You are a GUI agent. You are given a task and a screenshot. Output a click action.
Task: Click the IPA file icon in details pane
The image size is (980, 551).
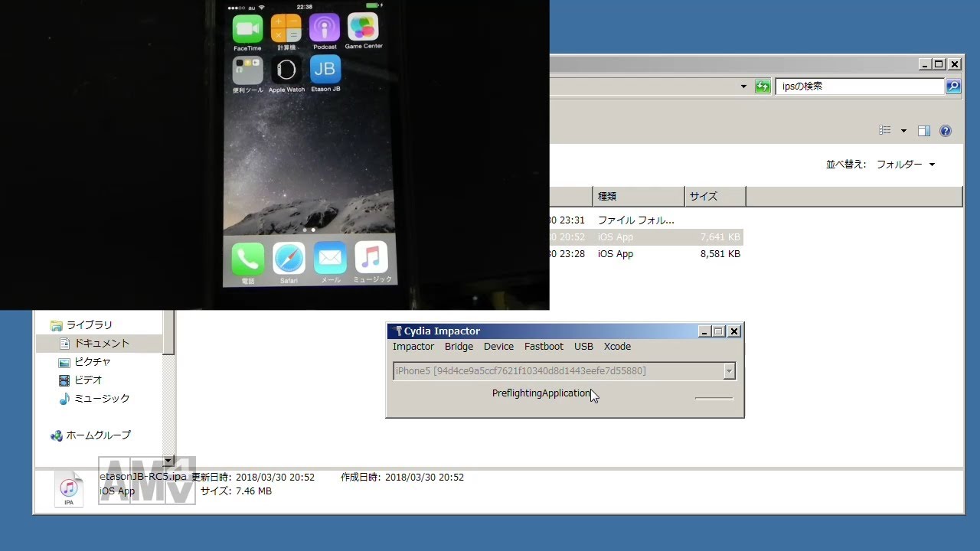[x=69, y=489]
